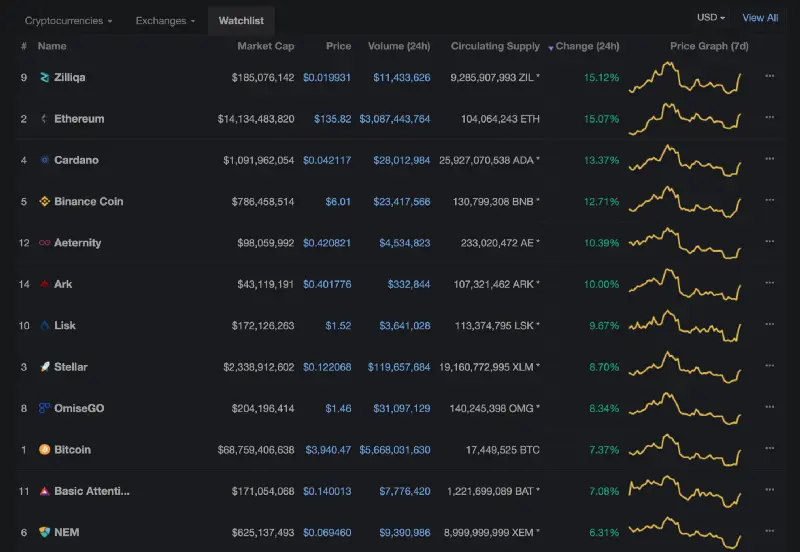Click the Ethereum coin logo icon
Screen dimensions: 800x552
click(x=44, y=119)
